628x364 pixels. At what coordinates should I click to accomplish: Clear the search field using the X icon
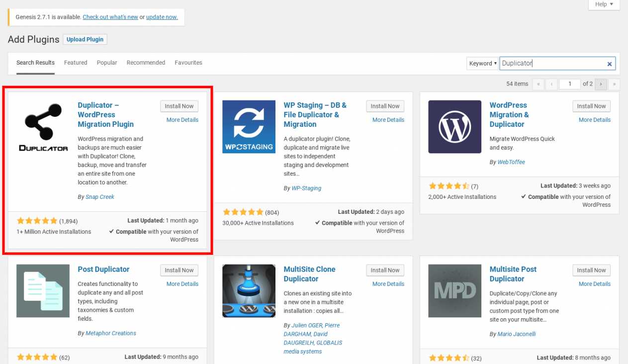click(609, 63)
